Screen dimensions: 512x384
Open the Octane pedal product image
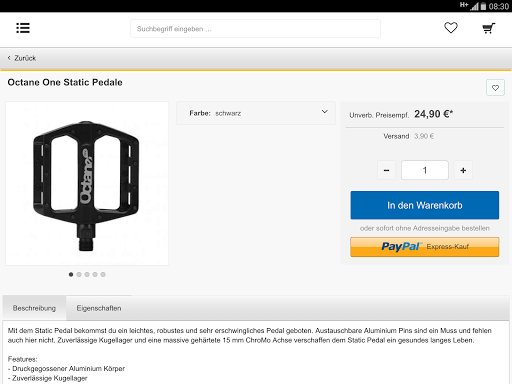coord(87,184)
